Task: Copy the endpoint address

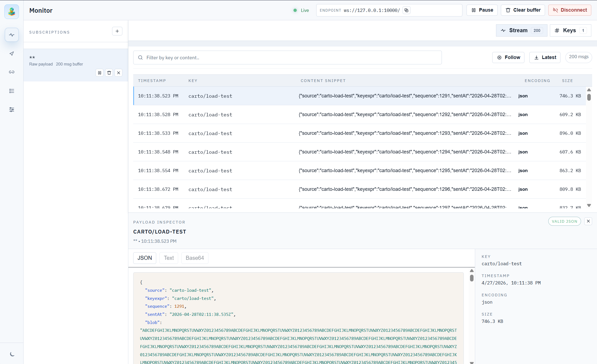Action: click(x=406, y=10)
